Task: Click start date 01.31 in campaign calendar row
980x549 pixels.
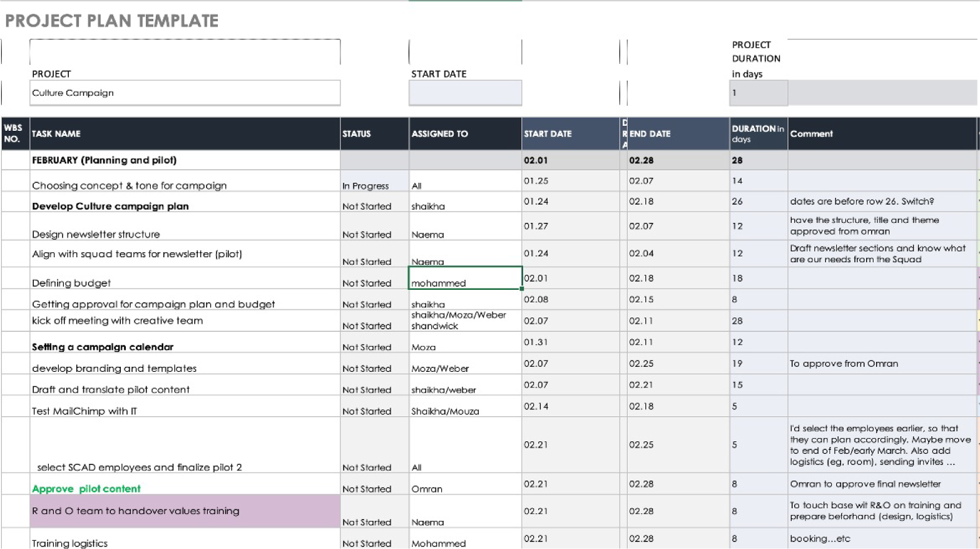Action: pos(570,342)
